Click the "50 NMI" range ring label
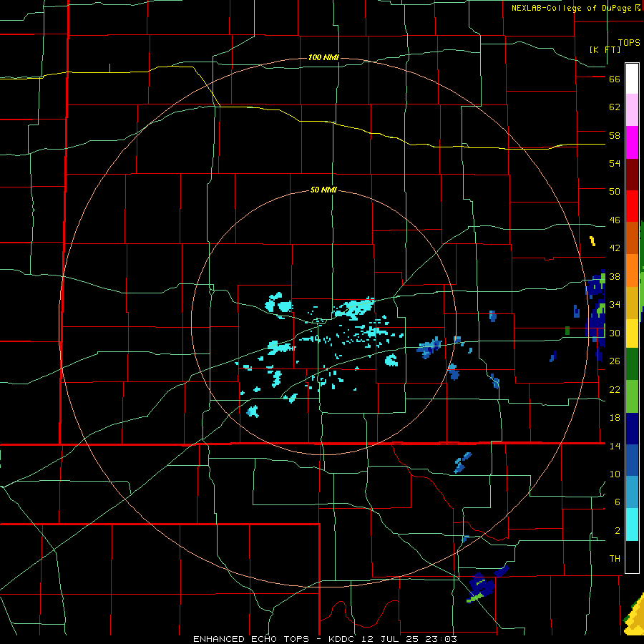This screenshot has width=644, height=644. pyautogui.click(x=323, y=190)
